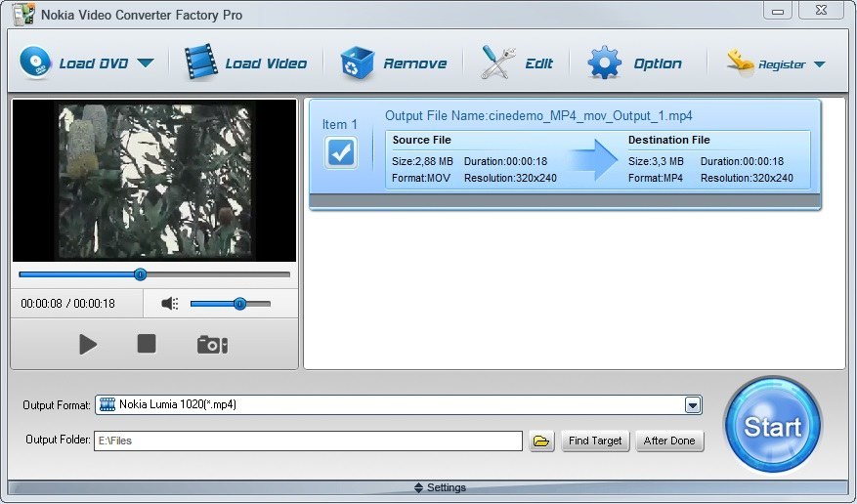The height and width of the screenshot is (504, 857).
Task: Click the Remove recycle bin icon
Action: click(357, 63)
